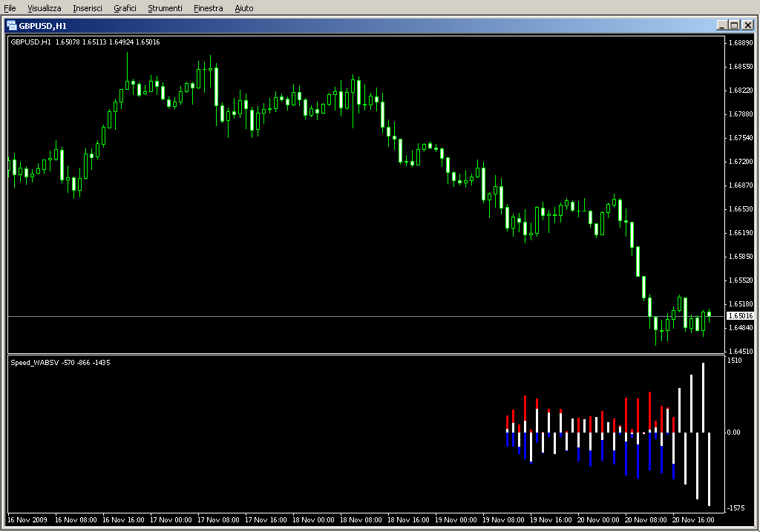
Task: Click the indicator scale value -1575
Action: (736, 508)
